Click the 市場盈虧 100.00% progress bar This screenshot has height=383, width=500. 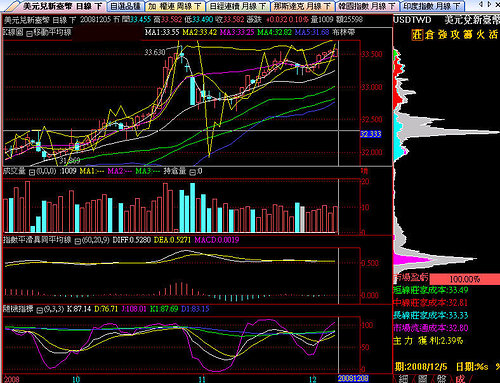point(465,279)
